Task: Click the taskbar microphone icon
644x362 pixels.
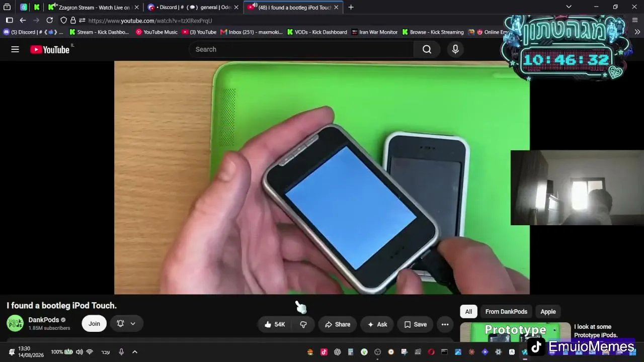Action: click(x=121, y=352)
